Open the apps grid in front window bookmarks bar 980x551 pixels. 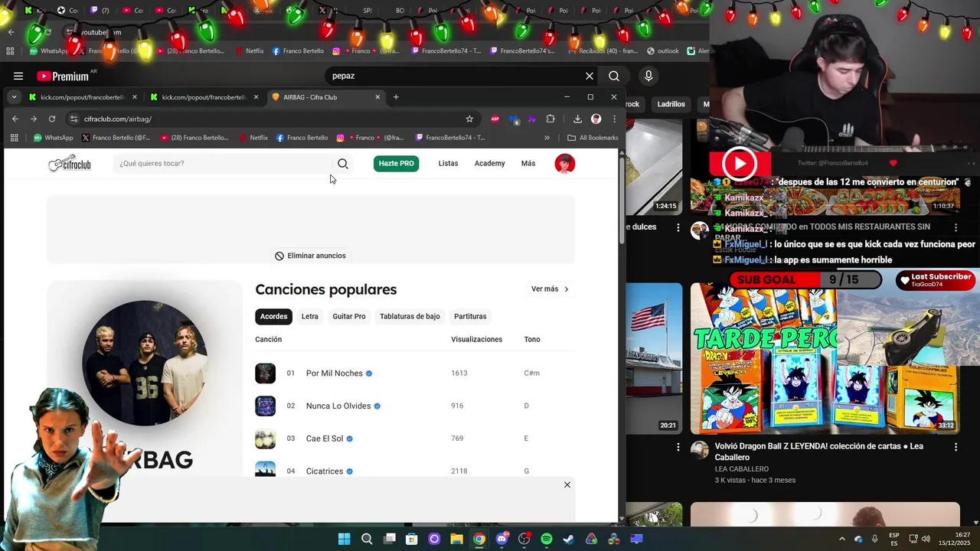pos(14,138)
